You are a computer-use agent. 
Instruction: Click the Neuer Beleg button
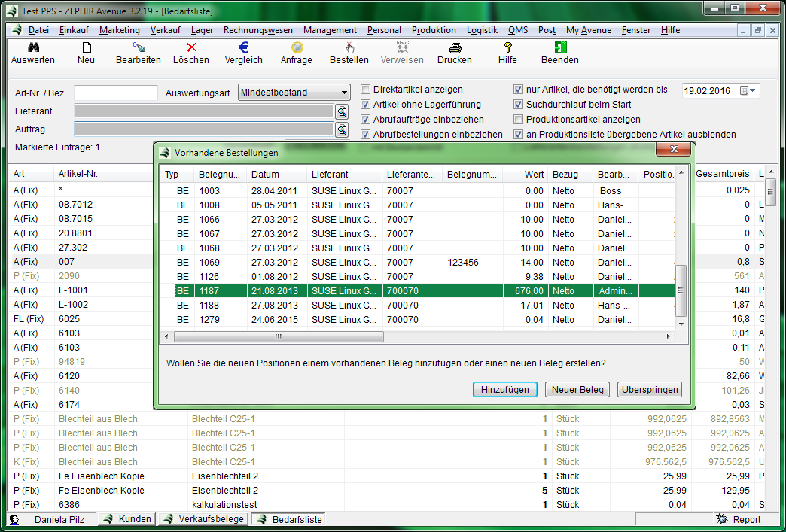click(577, 390)
